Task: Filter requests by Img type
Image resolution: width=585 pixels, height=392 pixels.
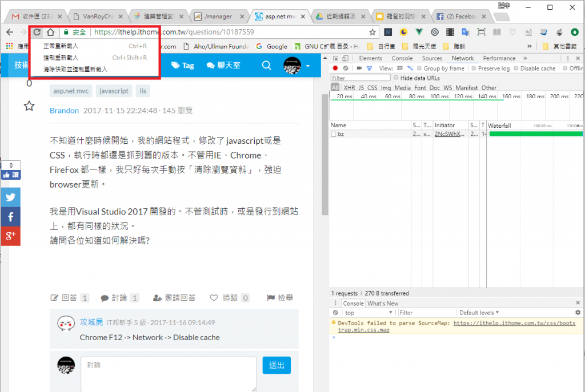Action: [x=386, y=88]
